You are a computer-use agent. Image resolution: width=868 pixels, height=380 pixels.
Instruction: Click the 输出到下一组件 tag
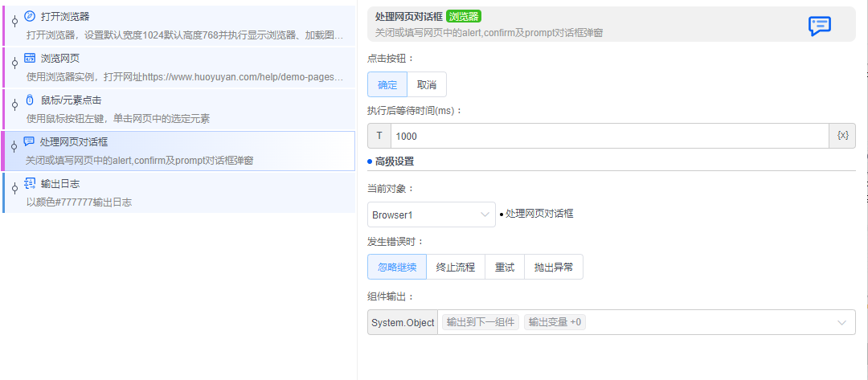coord(481,322)
